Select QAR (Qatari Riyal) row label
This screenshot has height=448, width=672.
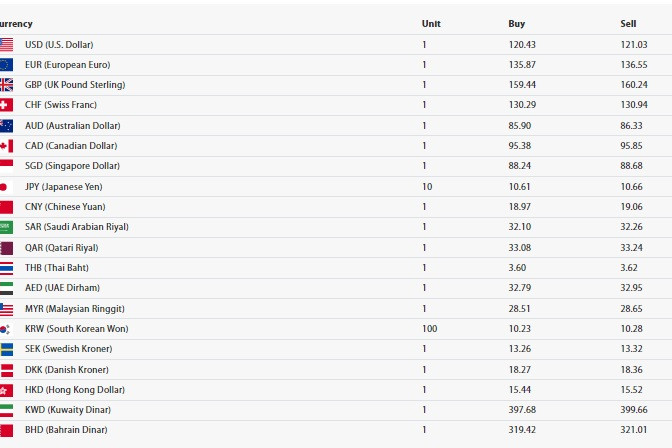[62, 248]
